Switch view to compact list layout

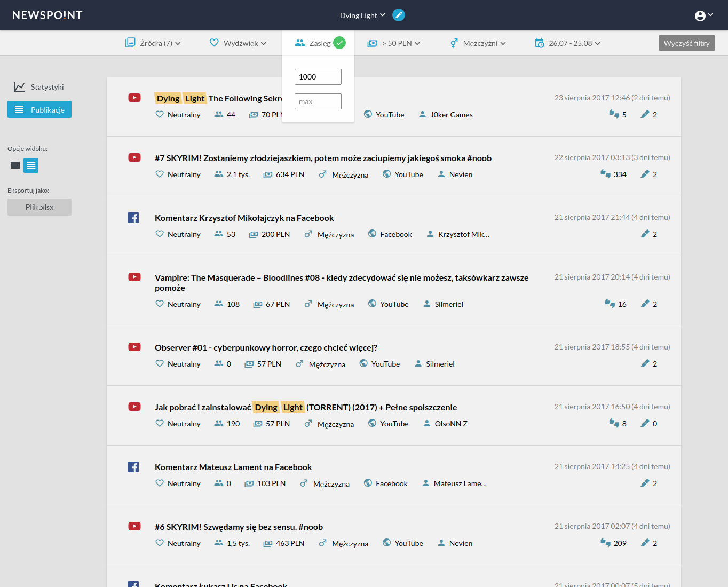14,165
